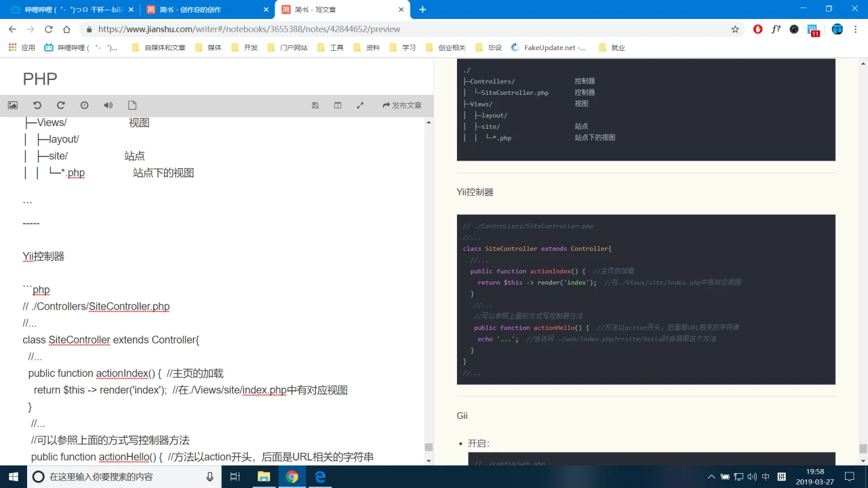The width and height of the screenshot is (868, 488).
Task: Open the 哔哩哔哩 bookmark
Action: [x=81, y=48]
